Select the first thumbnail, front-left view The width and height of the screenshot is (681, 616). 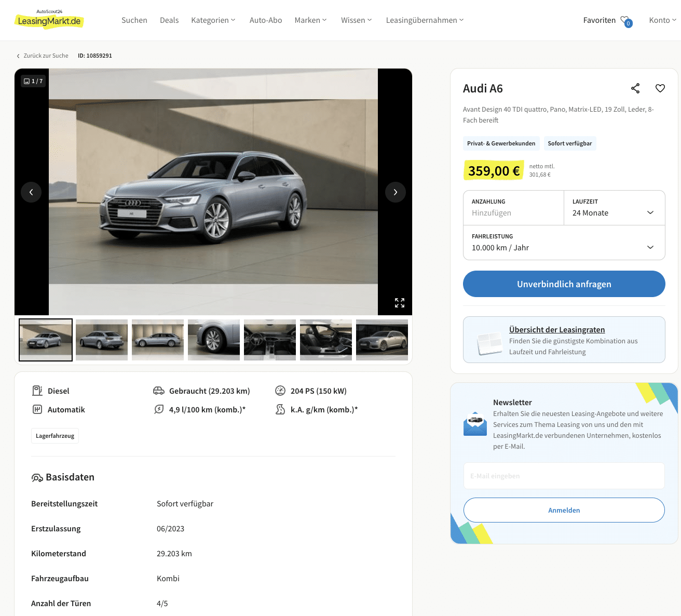pyautogui.click(x=46, y=340)
